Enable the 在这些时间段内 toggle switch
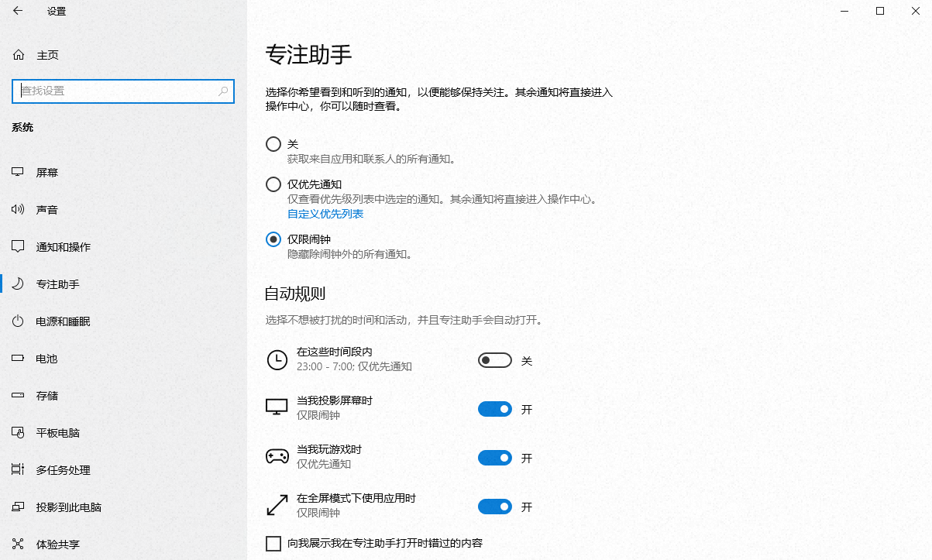Screen dimensions: 932x560 pyautogui.click(x=494, y=360)
